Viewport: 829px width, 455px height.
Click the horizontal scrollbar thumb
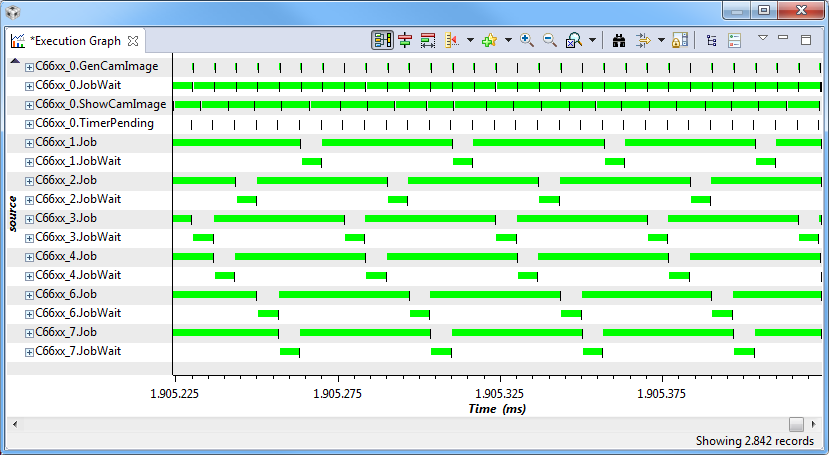coord(796,424)
